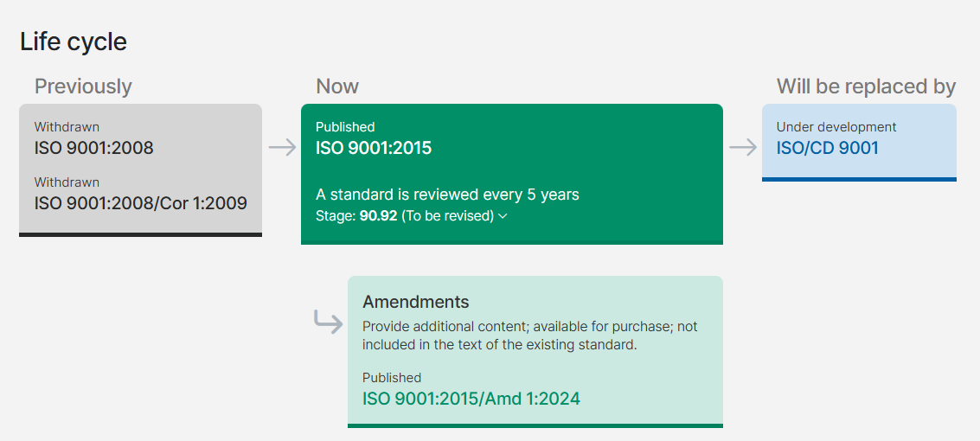This screenshot has height=441, width=980.
Task: Click the Amendments heading
Action: coord(416,302)
